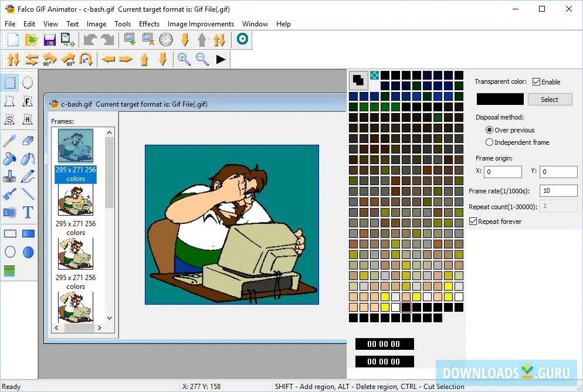Open the Tools menu
Viewport: 583px width, 392px height.
coord(123,24)
